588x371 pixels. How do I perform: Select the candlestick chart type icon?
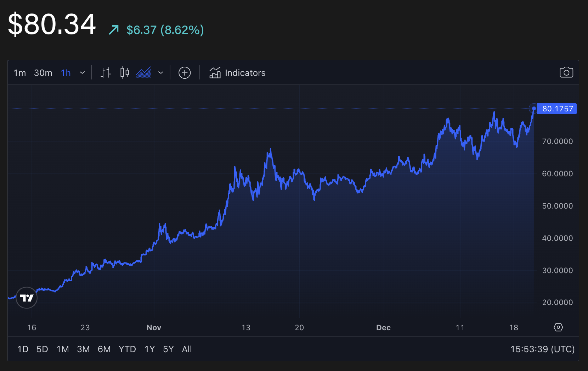pyautogui.click(x=124, y=73)
